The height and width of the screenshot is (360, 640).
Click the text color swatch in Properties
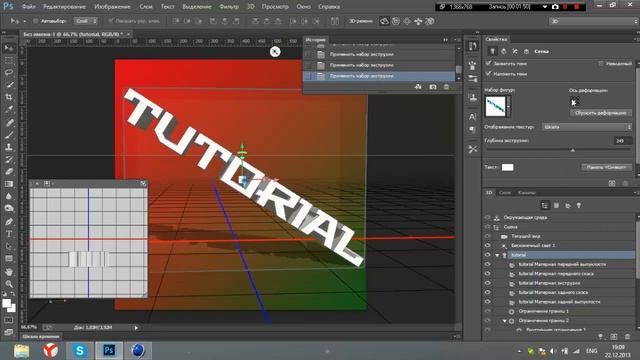[507, 167]
